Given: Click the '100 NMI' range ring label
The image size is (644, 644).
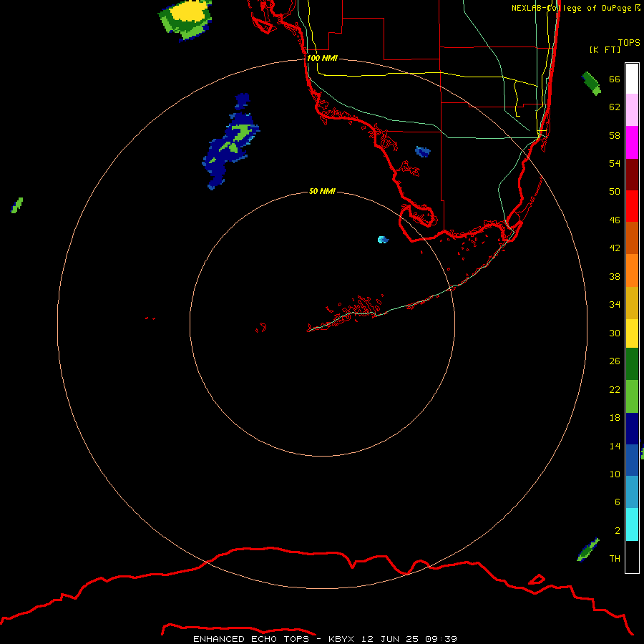Looking at the screenshot, I should pyautogui.click(x=322, y=59).
